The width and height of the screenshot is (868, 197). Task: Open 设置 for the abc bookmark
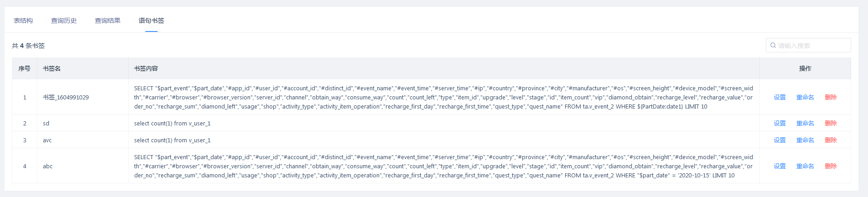coord(780,166)
